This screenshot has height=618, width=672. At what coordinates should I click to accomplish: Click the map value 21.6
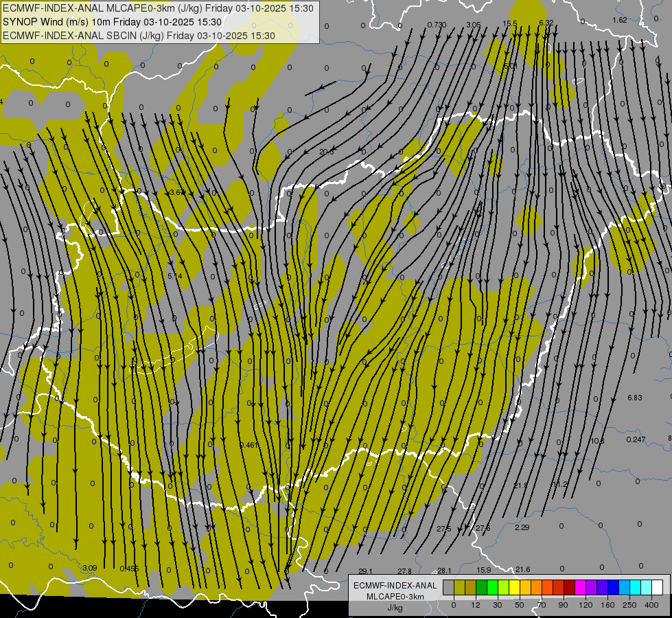pos(523,569)
